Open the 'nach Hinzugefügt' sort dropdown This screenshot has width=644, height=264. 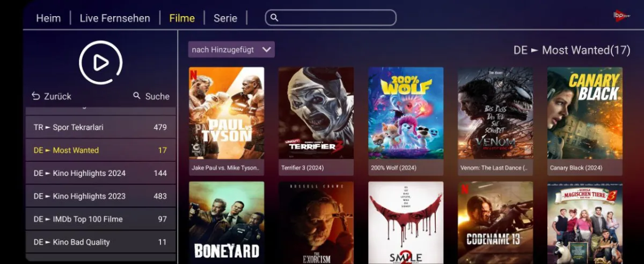231,49
